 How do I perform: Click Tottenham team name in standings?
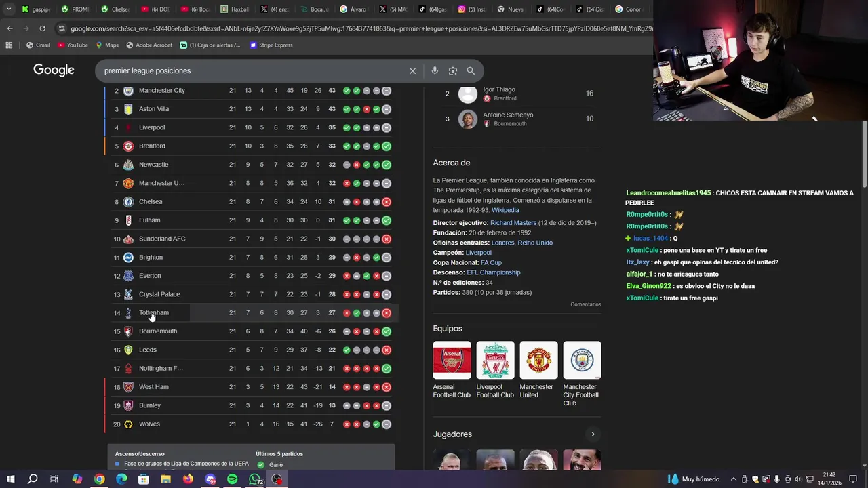[154, 312]
